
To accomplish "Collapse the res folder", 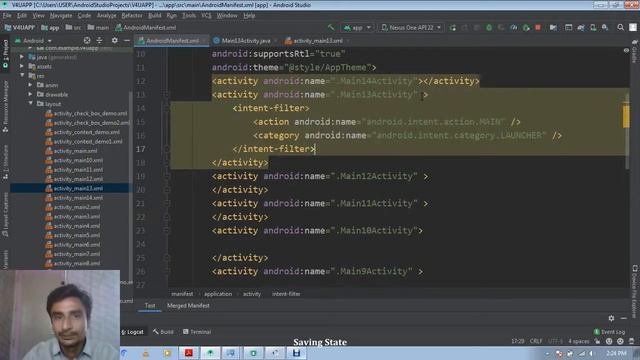I will [22, 76].
